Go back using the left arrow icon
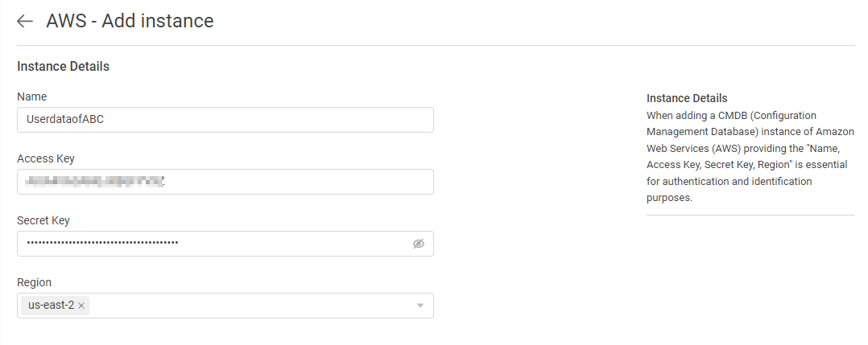The image size is (868, 345). (x=25, y=21)
